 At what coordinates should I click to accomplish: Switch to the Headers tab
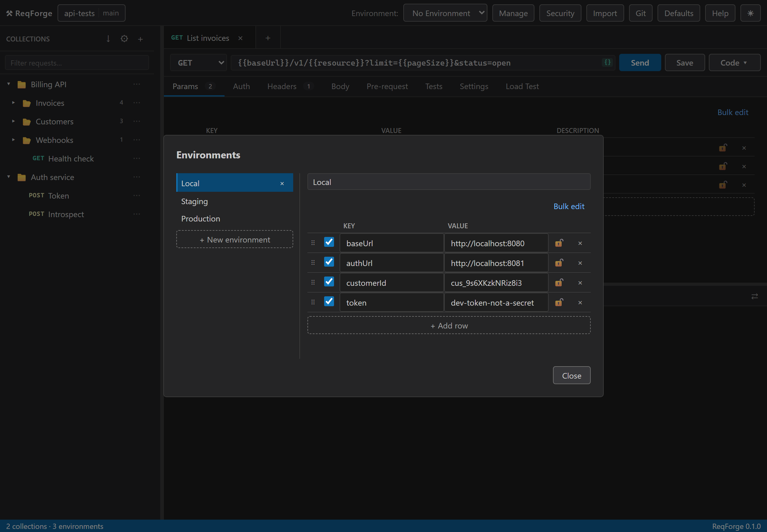point(290,86)
